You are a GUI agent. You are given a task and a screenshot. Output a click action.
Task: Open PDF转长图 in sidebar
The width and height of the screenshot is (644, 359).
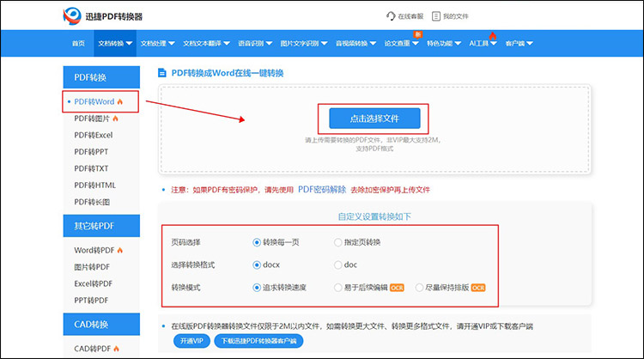pos(92,202)
